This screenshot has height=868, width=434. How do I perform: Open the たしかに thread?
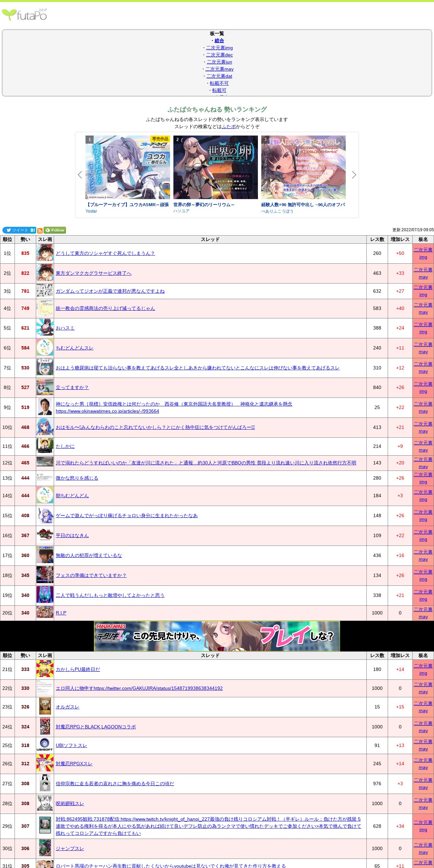pos(65,446)
